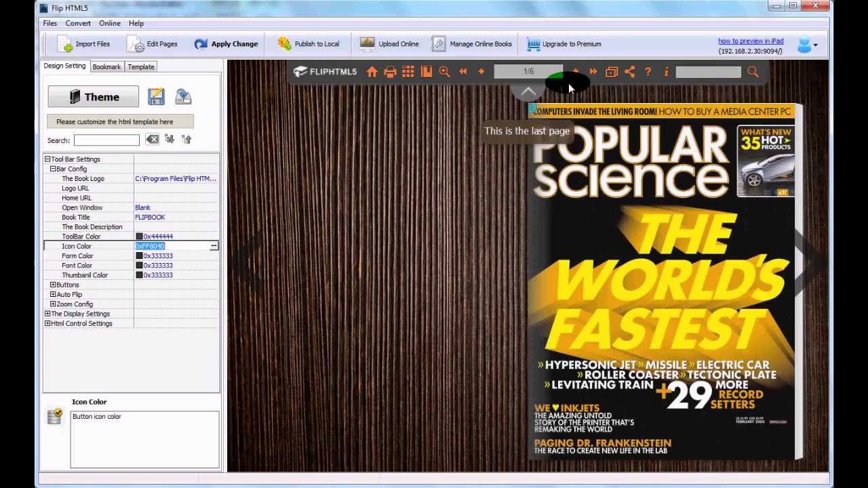Select the Book Title 'FLIPBOOK' value

(x=150, y=217)
